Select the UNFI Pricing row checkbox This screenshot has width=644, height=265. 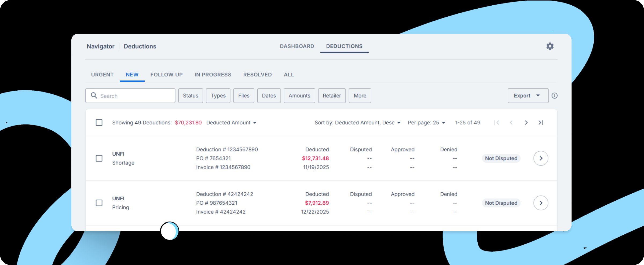pos(99,203)
